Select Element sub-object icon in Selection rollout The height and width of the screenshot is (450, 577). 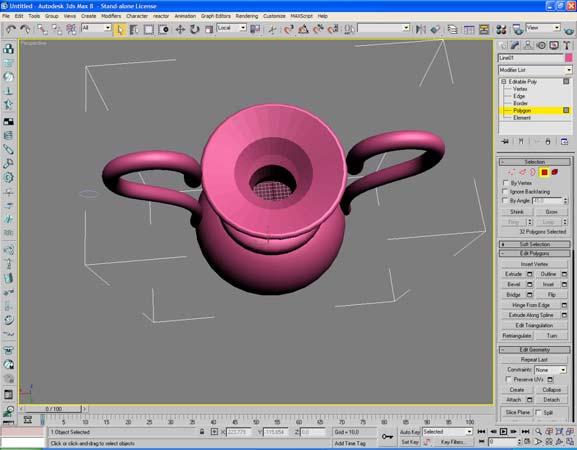point(555,172)
